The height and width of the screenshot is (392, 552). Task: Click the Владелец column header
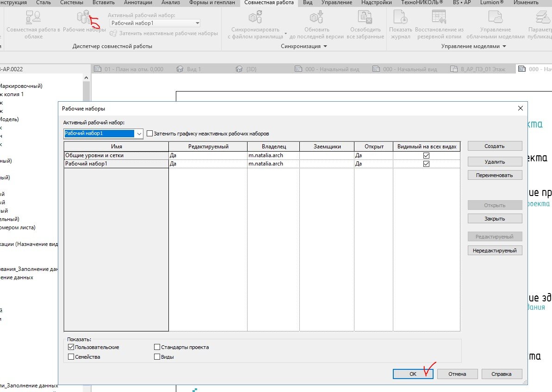coord(273,147)
